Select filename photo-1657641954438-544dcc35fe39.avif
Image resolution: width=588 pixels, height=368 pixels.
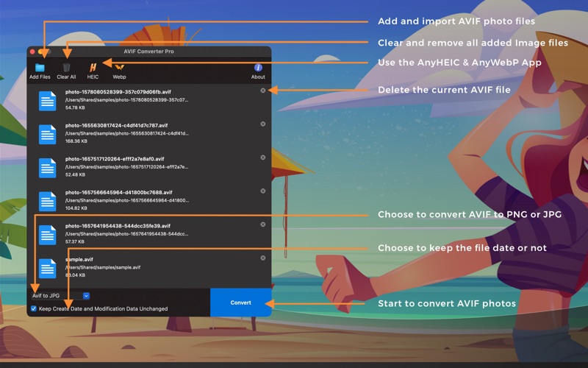118,226
